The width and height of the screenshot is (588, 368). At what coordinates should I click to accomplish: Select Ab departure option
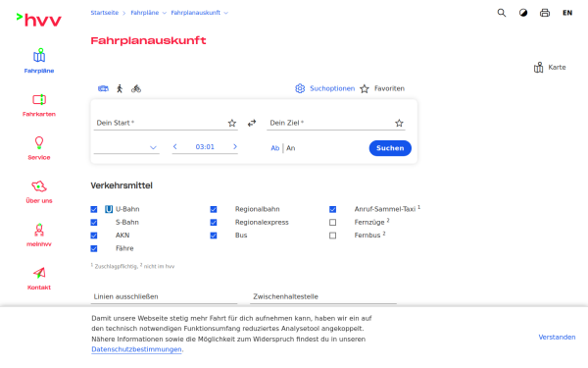(274, 148)
